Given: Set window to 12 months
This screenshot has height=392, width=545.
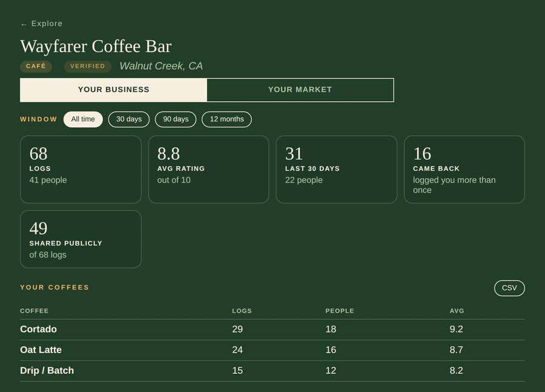Looking at the screenshot, I should pyautogui.click(x=226, y=119).
